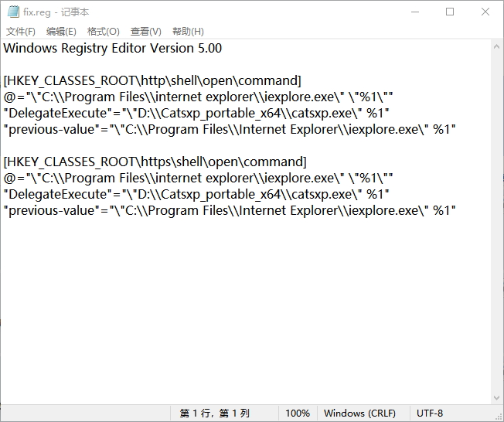This screenshot has height=422, width=504.
Task: Click the previous-value line under http key
Action: click(x=230, y=129)
